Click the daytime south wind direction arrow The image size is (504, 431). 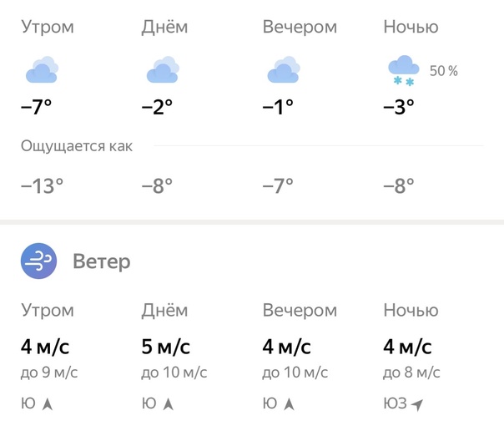[169, 404]
